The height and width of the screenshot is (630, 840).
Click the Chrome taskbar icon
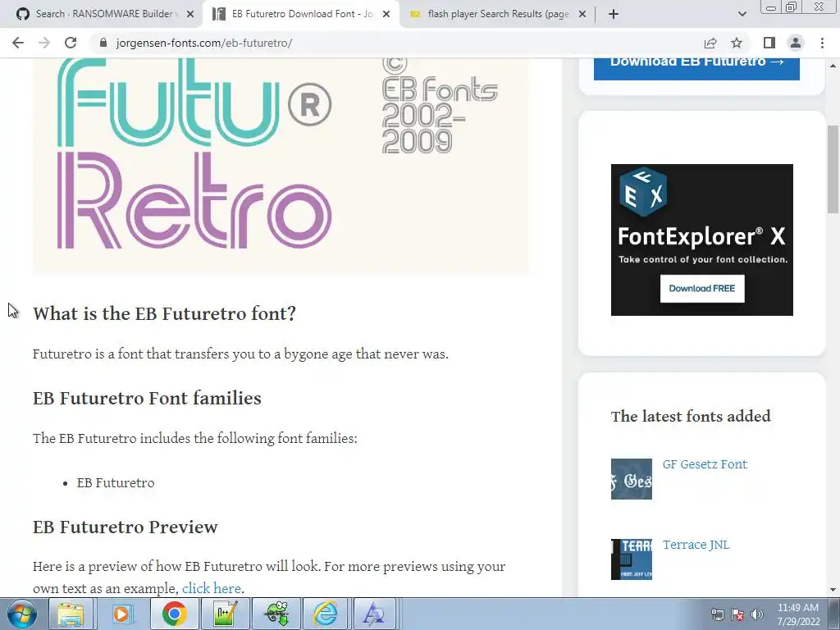pyautogui.click(x=174, y=614)
